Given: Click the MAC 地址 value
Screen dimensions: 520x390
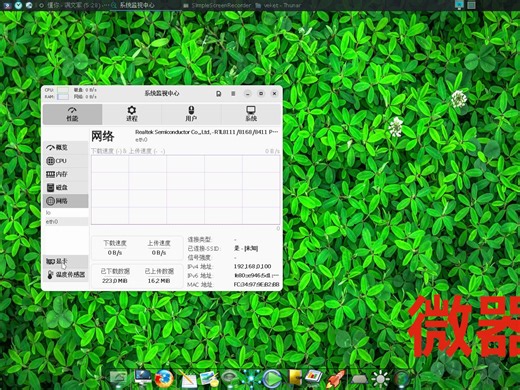Looking at the screenshot, I should pyautogui.click(x=256, y=284).
